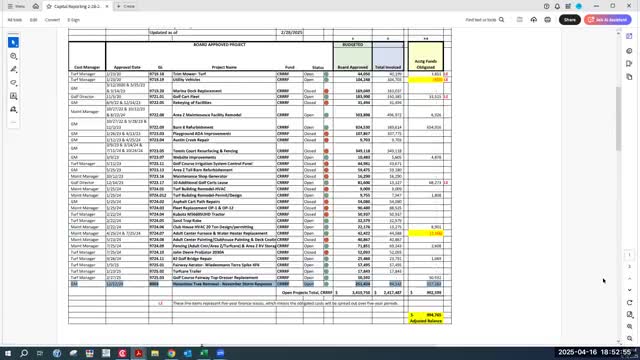Click the current page number box

tap(629, 255)
